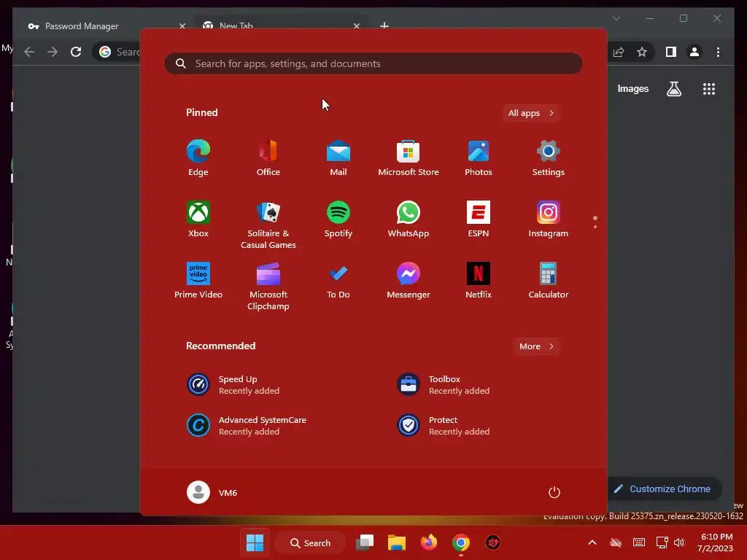Image resolution: width=747 pixels, height=560 pixels.
Task: Click the OneDrive tray icon
Action: 616,542
